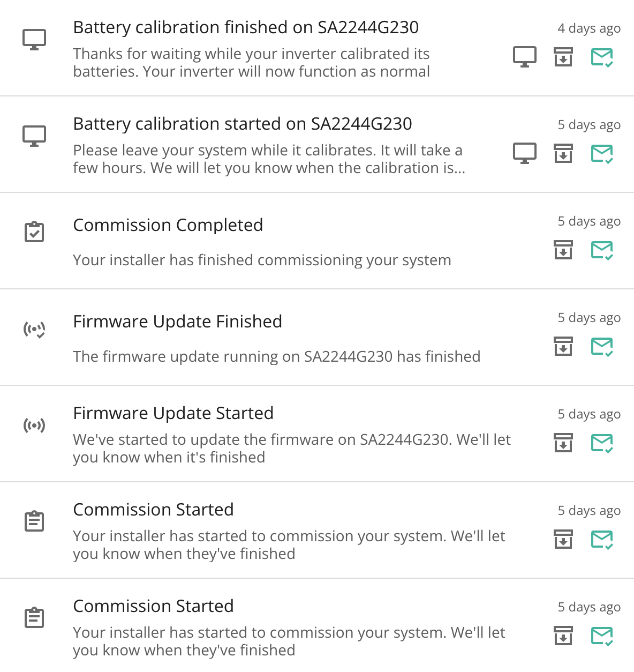The image size is (634, 672).
Task: Click the broadcast signal icon for Firmware Update Started
Action: [34, 425]
